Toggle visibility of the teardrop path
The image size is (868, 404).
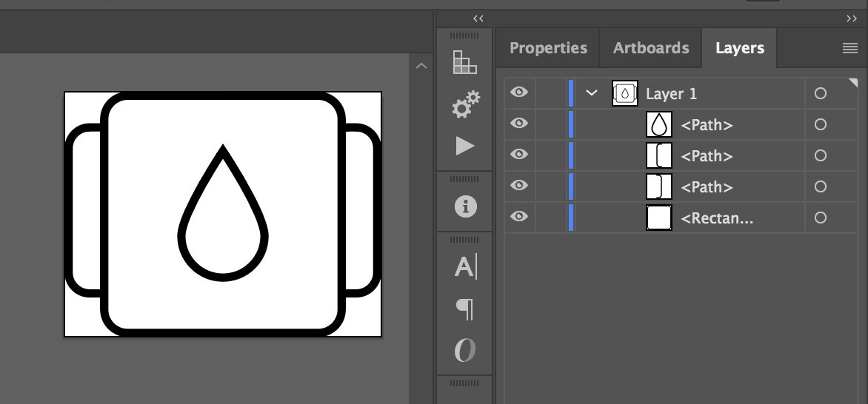(x=520, y=124)
